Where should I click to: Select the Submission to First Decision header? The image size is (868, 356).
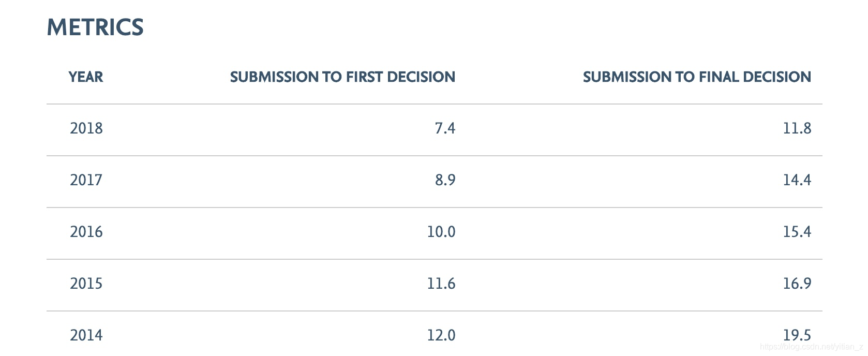pyautogui.click(x=342, y=77)
